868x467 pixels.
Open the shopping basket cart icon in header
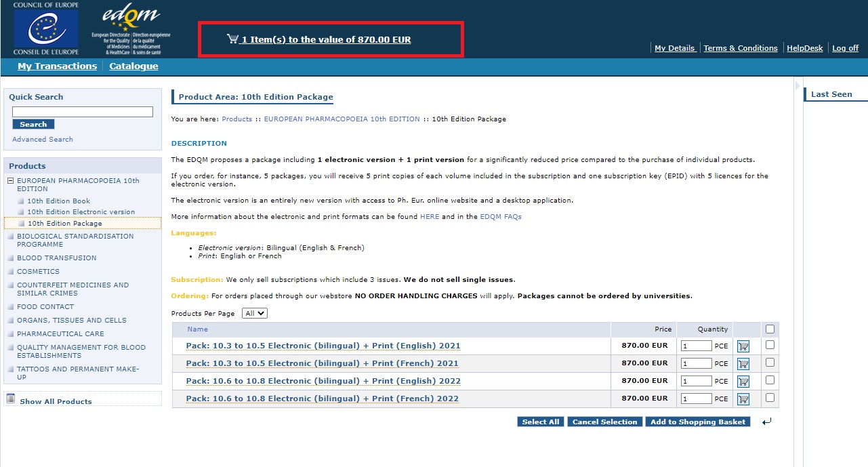(x=232, y=39)
